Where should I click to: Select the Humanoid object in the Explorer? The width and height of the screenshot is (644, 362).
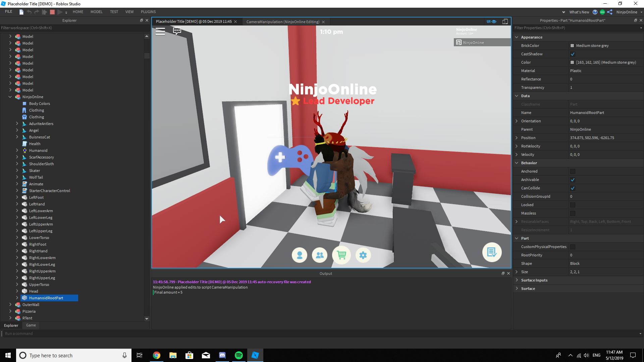point(38,150)
